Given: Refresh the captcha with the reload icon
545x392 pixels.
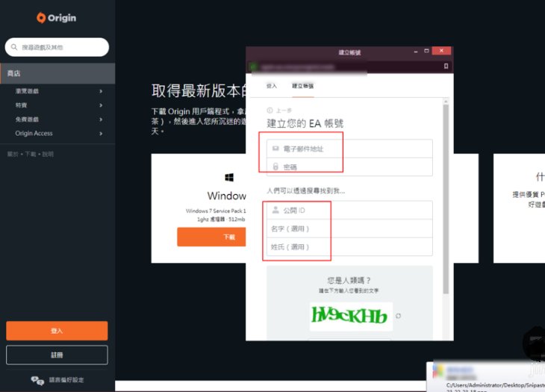Looking at the screenshot, I should click(399, 316).
